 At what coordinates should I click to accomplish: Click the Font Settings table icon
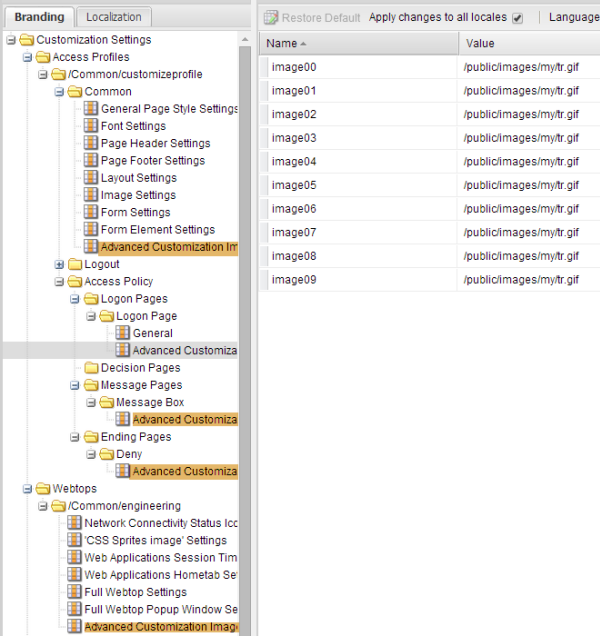[91, 126]
